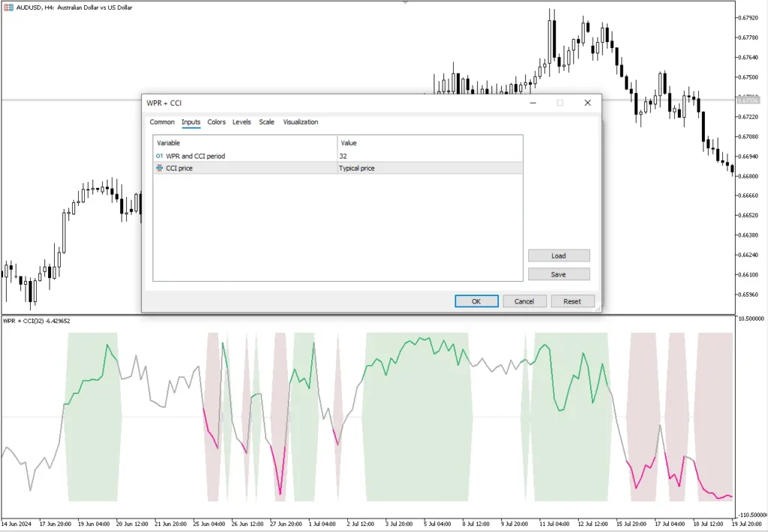Click the Variable column header
Screen dimensions: 768x532
[244, 142]
